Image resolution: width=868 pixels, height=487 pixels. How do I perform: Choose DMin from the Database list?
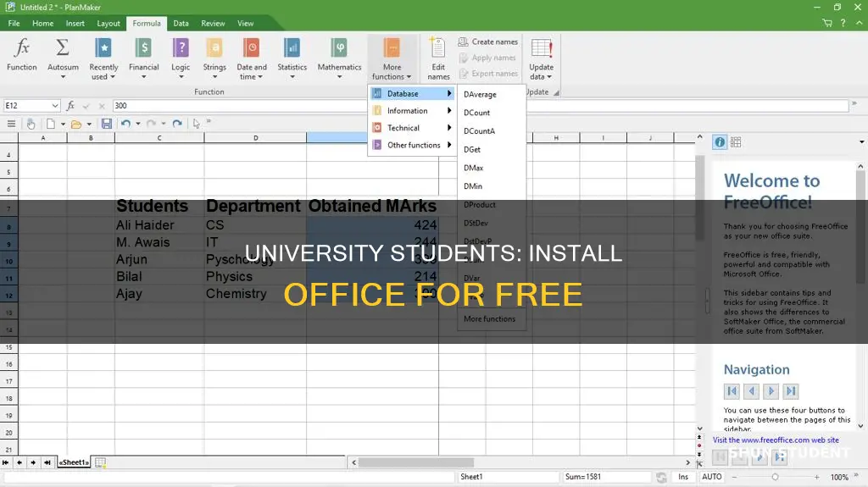[x=473, y=186]
